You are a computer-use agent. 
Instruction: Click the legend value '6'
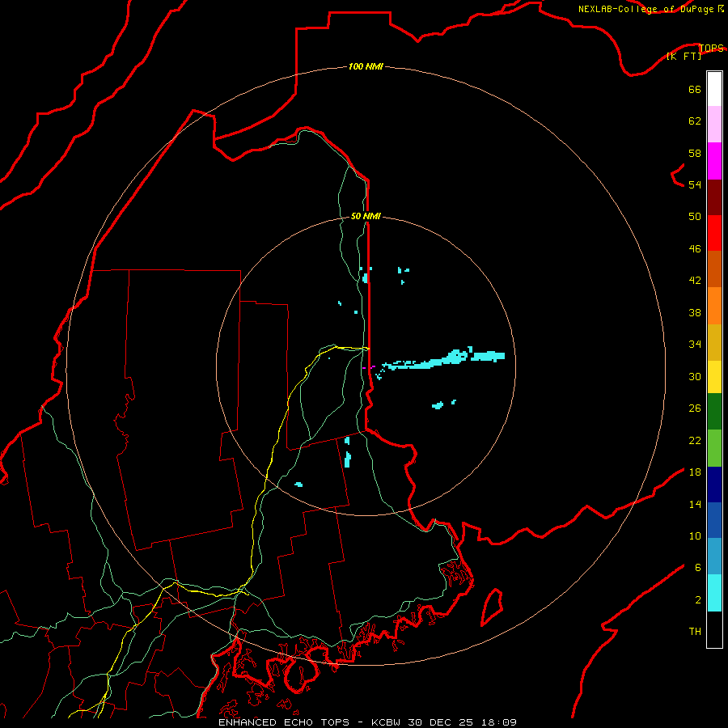click(x=698, y=568)
